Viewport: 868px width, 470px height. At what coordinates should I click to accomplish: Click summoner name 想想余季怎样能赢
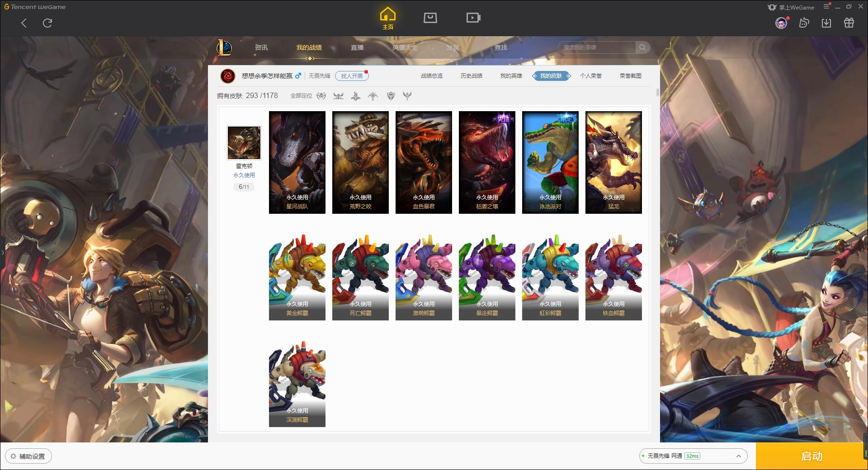pos(267,76)
